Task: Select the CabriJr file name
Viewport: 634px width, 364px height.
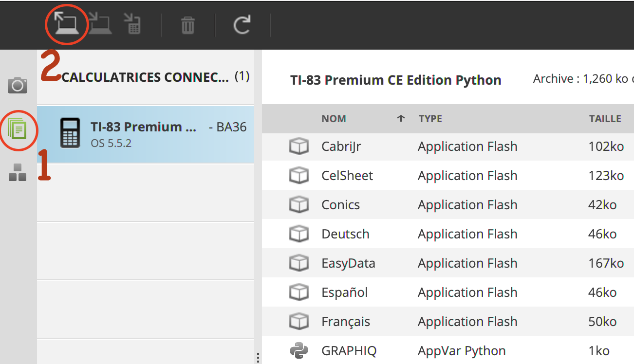Action: pyautogui.click(x=341, y=147)
